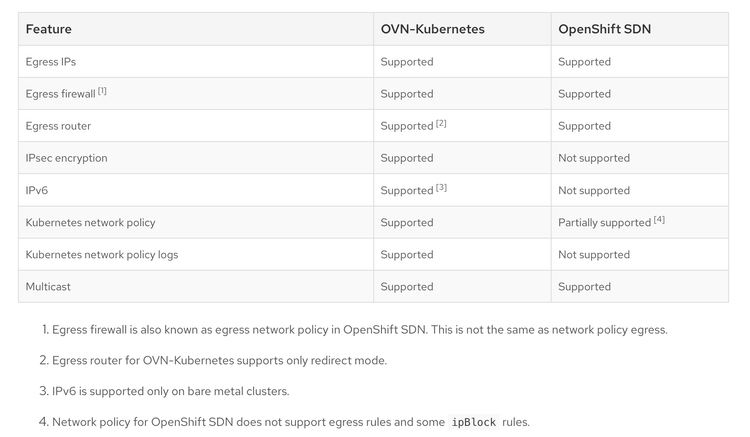Select the OVN-Kubernetes column header
750x437 pixels.
(x=432, y=29)
